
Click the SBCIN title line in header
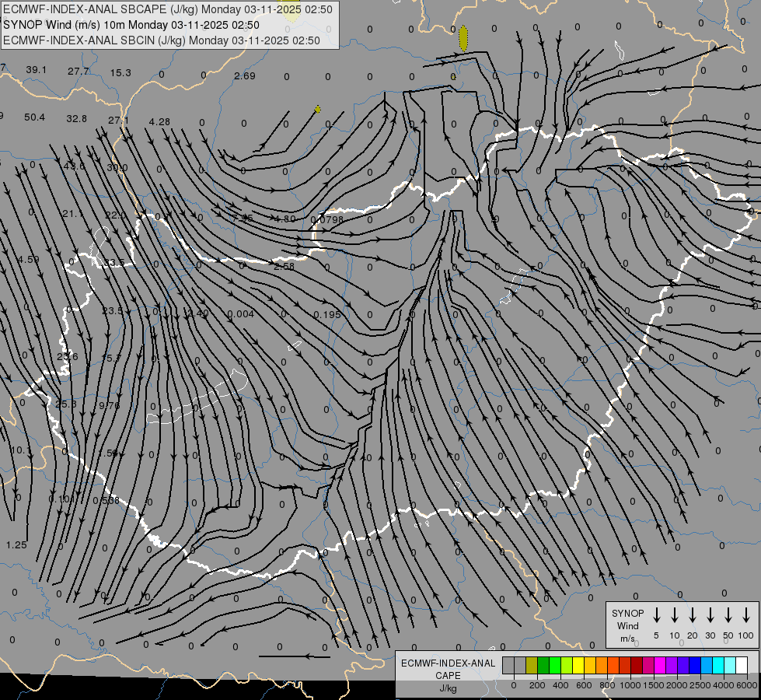162,40
